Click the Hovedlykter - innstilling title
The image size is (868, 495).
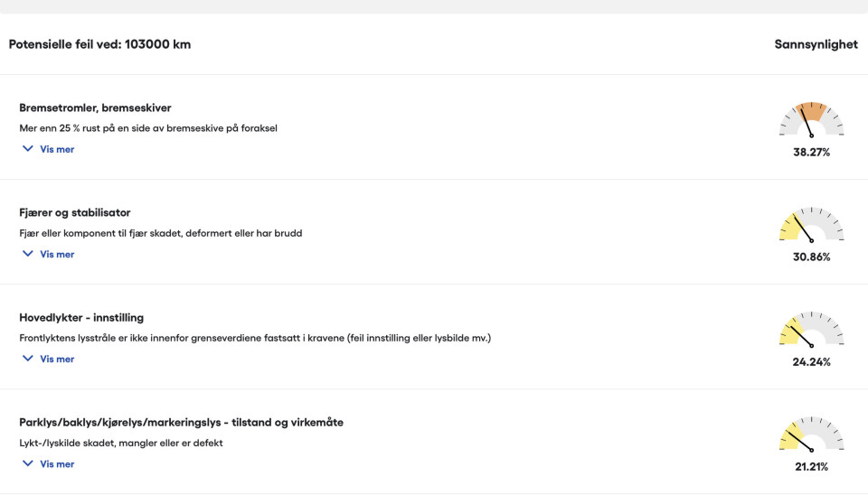[x=81, y=317]
